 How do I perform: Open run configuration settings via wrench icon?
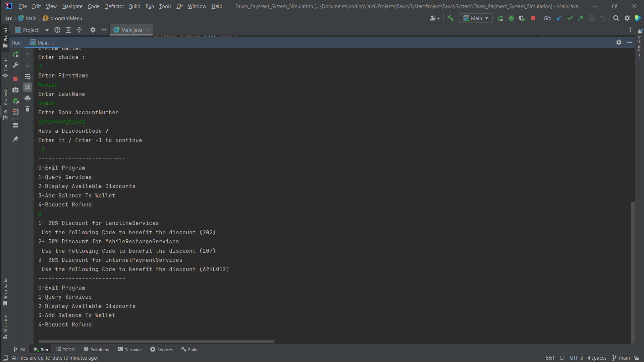pos(15,65)
